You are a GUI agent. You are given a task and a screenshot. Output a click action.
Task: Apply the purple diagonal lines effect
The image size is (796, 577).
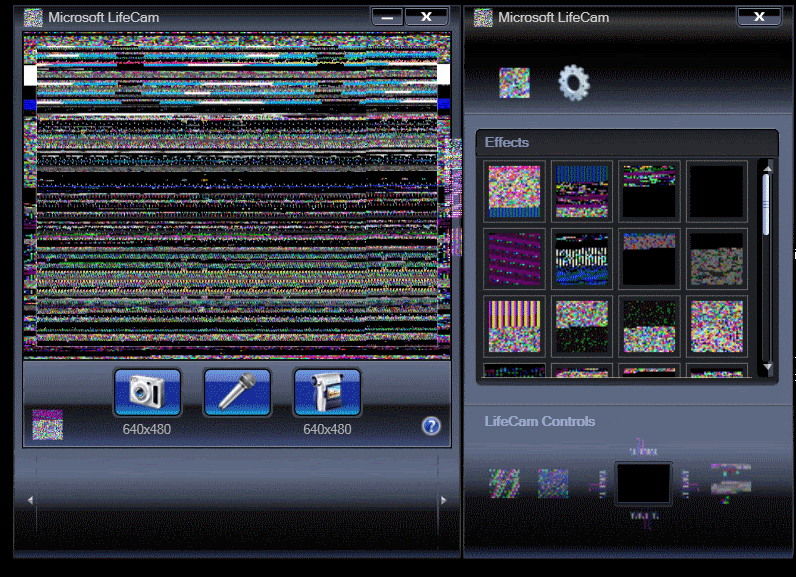point(514,259)
